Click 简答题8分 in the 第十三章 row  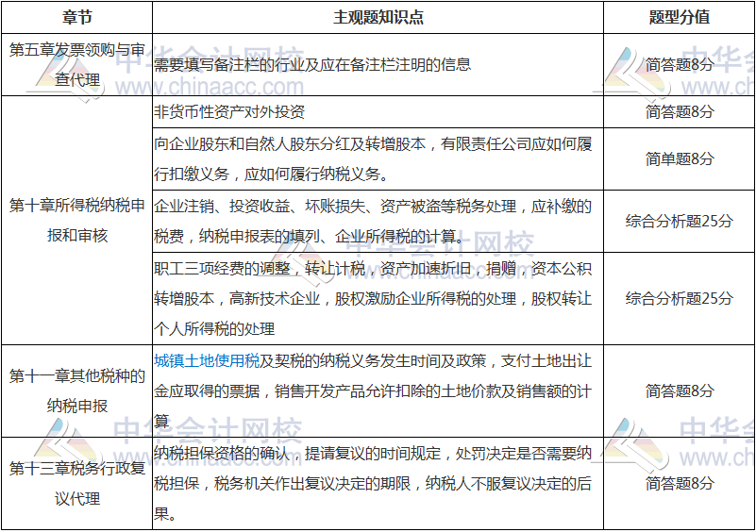click(x=679, y=483)
